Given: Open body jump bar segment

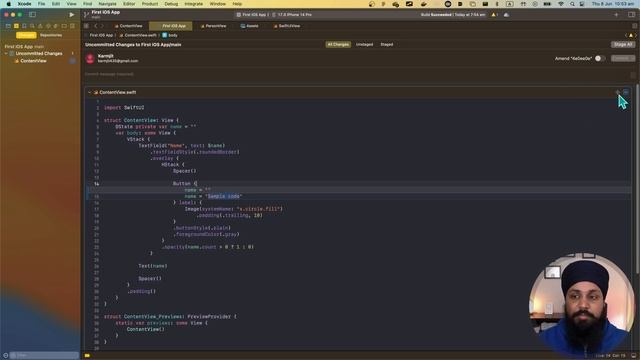Looking at the screenshot, I should [x=170, y=35].
